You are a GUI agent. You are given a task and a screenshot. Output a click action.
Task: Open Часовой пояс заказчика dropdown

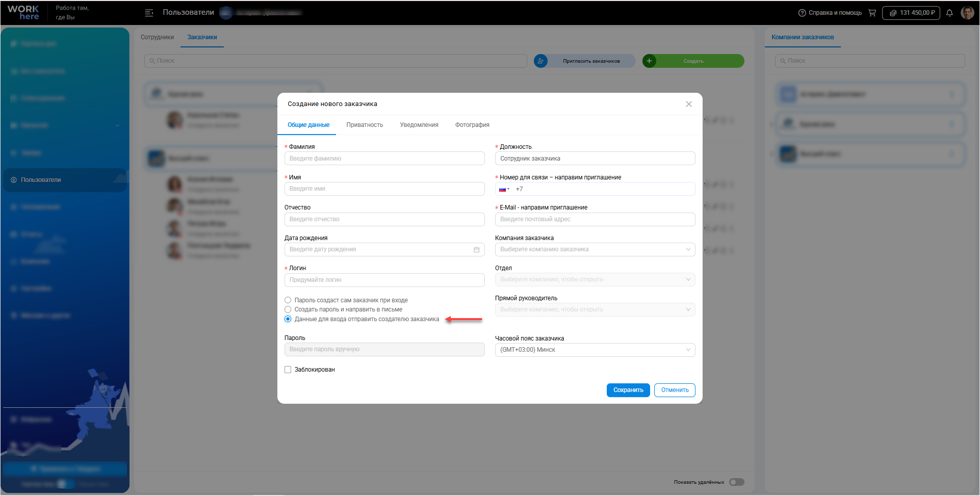coord(595,350)
